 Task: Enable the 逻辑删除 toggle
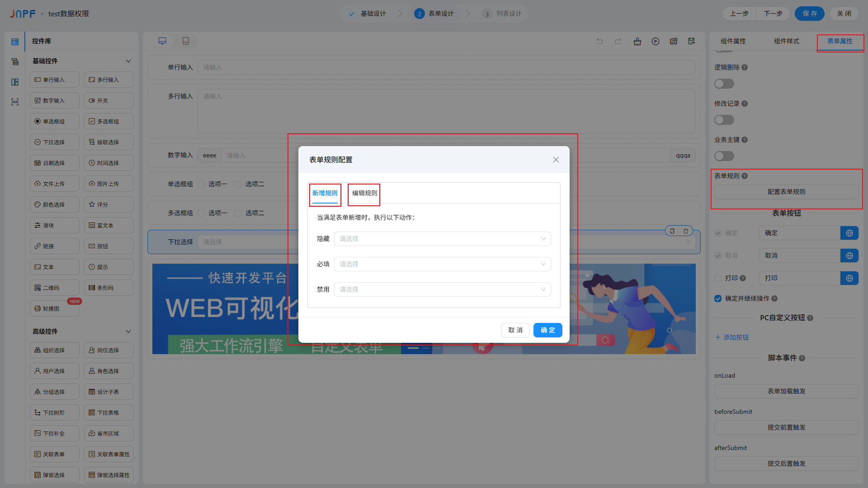point(724,84)
